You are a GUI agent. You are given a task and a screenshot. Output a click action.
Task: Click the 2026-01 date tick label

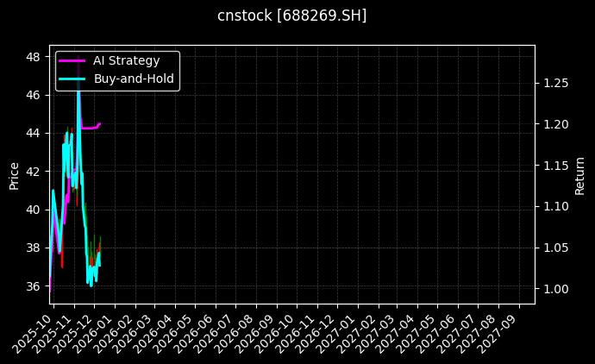(x=97, y=329)
